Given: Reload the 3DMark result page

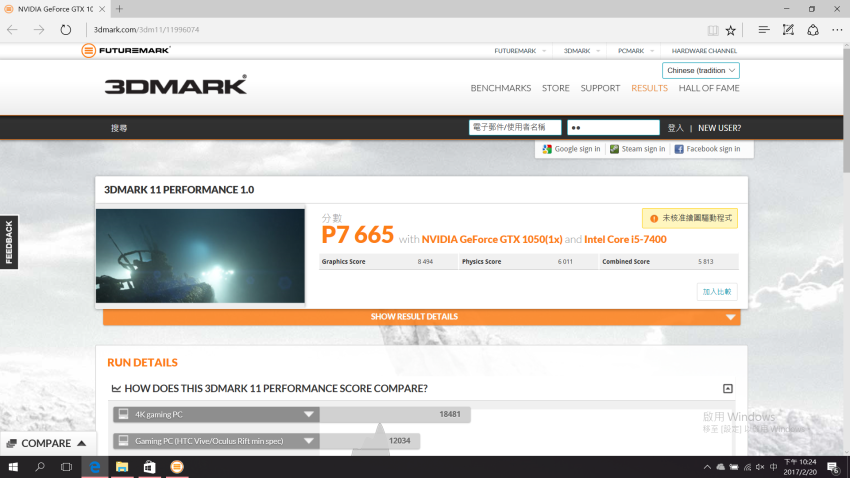Looking at the screenshot, I should [x=66, y=30].
